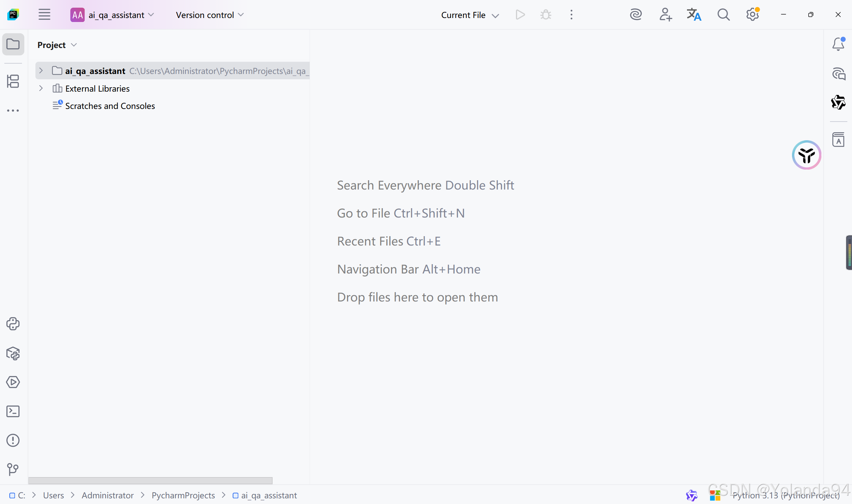Click the Python 3.13 interpreter status widget
Image resolution: width=852 pixels, height=504 pixels.
coord(786,495)
